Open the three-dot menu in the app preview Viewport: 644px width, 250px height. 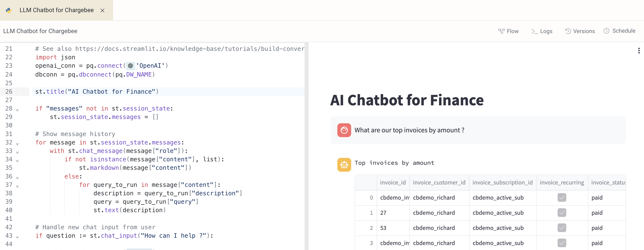[x=639, y=51]
